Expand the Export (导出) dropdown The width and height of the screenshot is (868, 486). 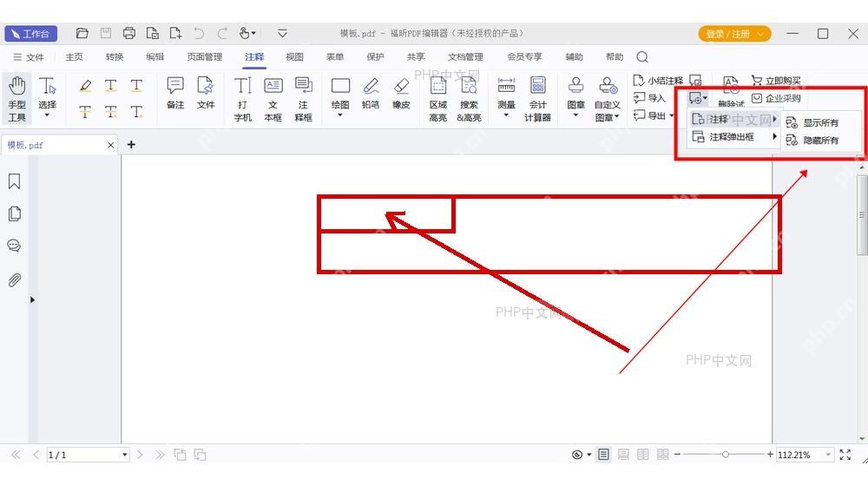point(672,115)
